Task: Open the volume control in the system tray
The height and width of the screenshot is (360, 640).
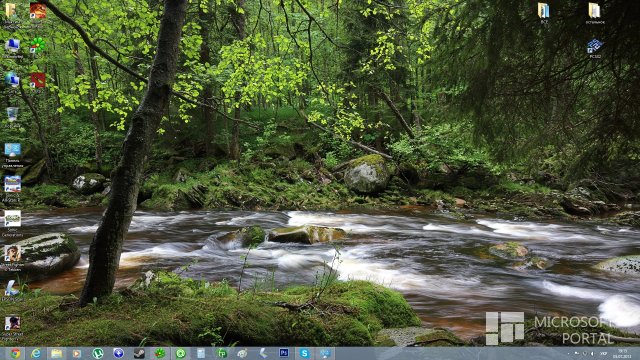Action: (x=592, y=353)
